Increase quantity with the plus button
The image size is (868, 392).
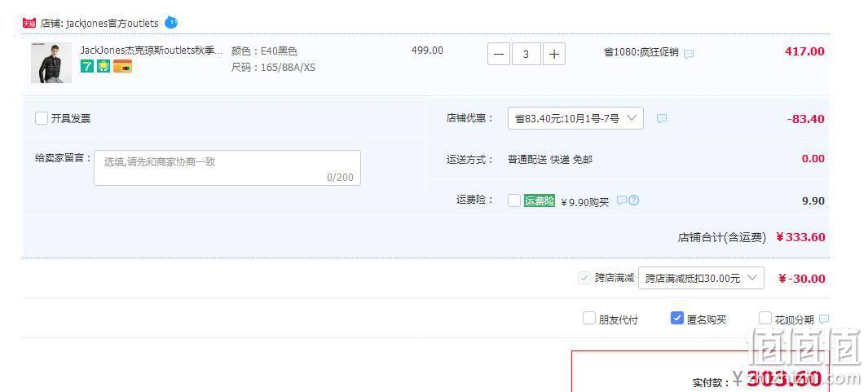554,55
